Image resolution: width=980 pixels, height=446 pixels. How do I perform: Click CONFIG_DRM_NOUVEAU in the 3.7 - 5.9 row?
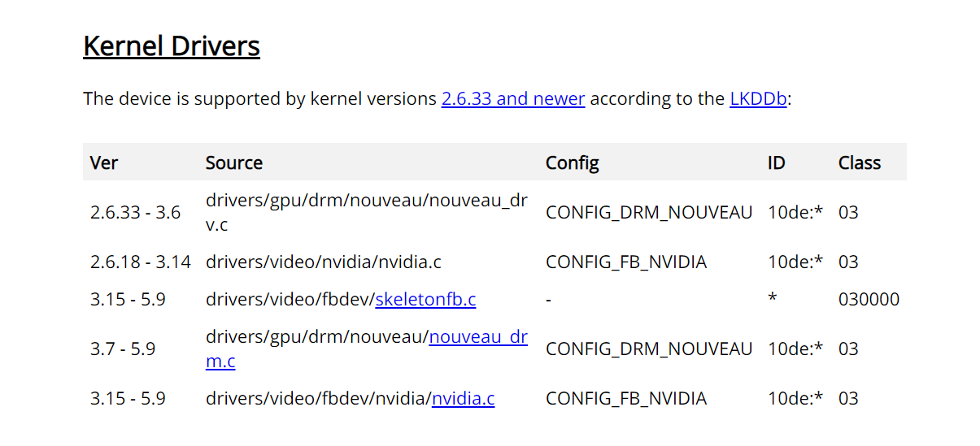pos(649,349)
